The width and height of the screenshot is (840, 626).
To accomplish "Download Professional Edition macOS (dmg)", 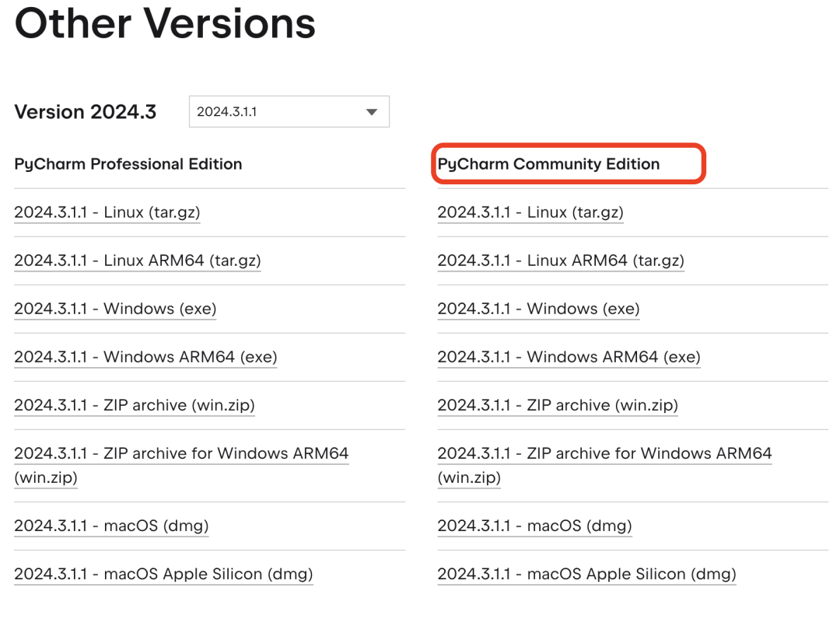I will click(x=111, y=526).
